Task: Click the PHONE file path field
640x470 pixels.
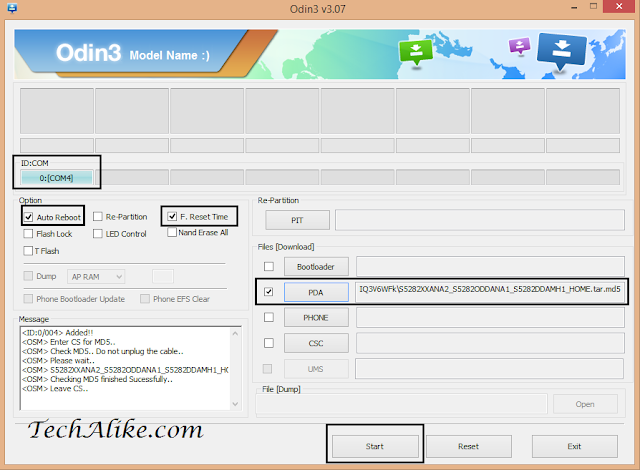Action: pyautogui.click(x=490, y=317)
